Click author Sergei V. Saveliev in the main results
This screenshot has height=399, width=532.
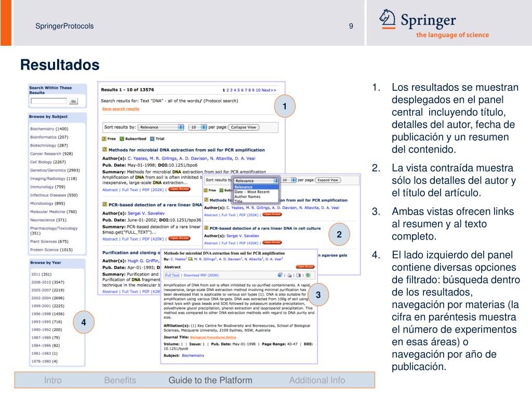(x=146, y=213)
